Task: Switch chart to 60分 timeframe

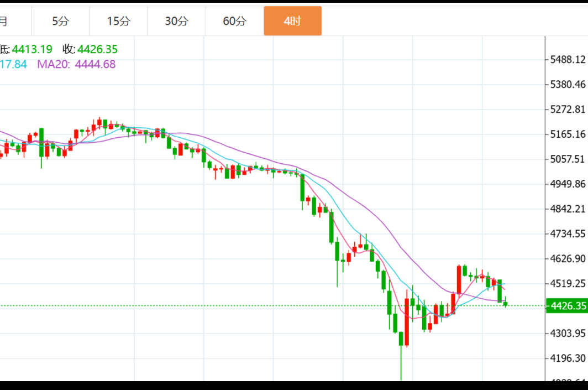Action: (235, 21)
